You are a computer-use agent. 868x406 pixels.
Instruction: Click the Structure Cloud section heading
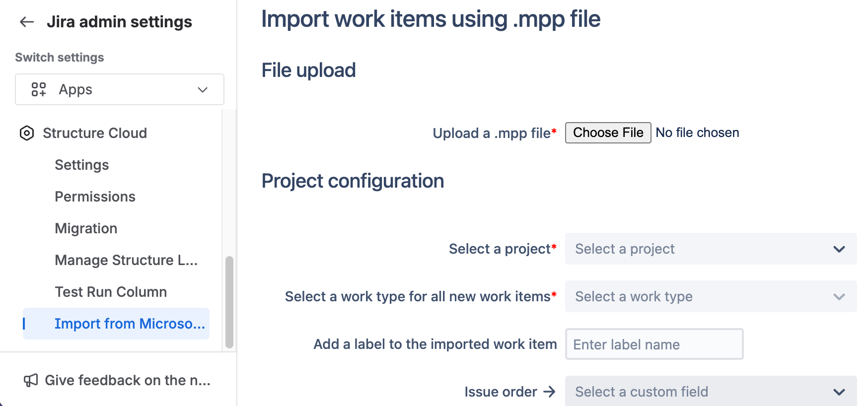point(95,133)
